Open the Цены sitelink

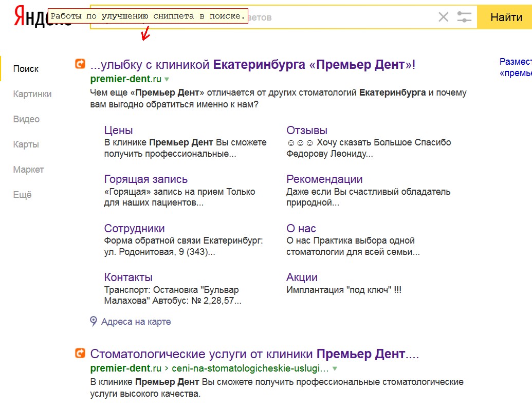118,130
